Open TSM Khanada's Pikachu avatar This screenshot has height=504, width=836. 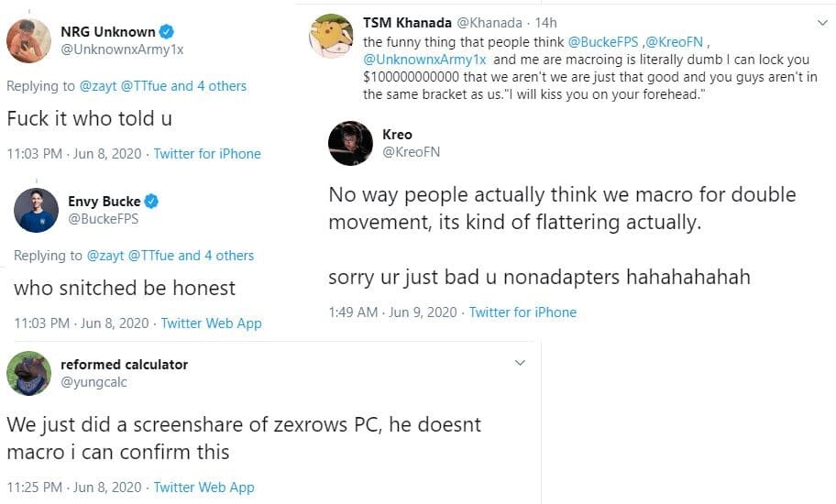[x=332, y=37]
